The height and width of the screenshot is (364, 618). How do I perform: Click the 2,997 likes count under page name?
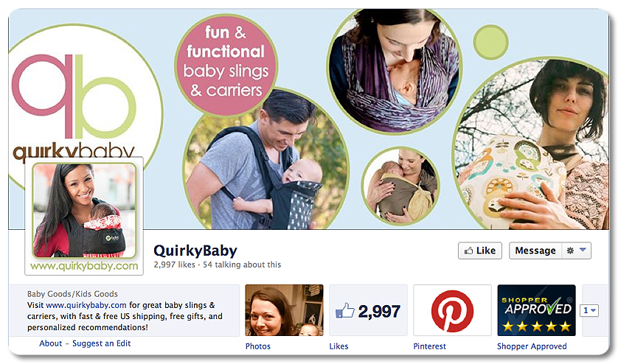pos(174,265)
